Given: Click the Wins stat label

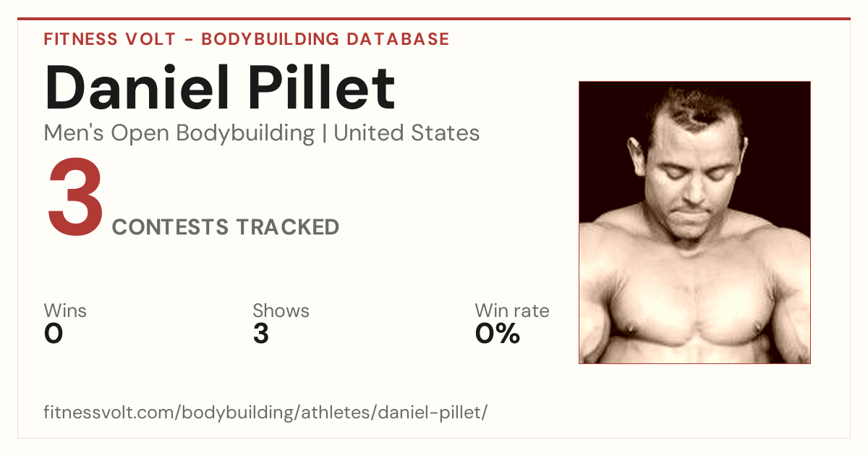Looking at the screenshot, I should pyautogui.click(x=65, y=311).
